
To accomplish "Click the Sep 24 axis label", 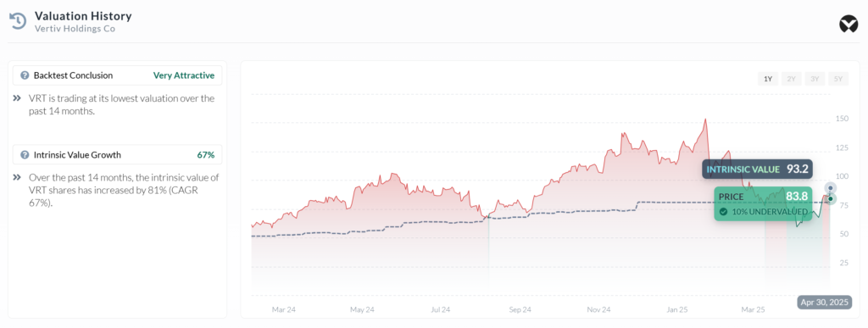I will pos(520,309).
